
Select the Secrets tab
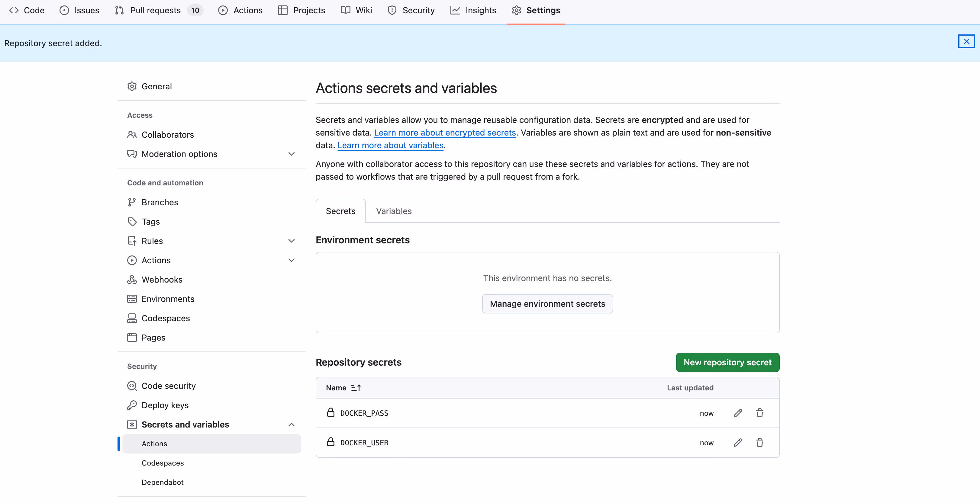340,211
